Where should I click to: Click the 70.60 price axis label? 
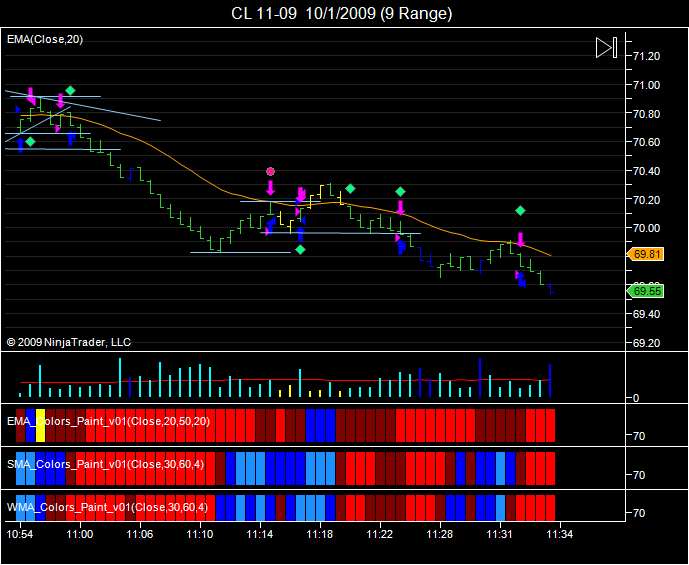pos(646,142)
